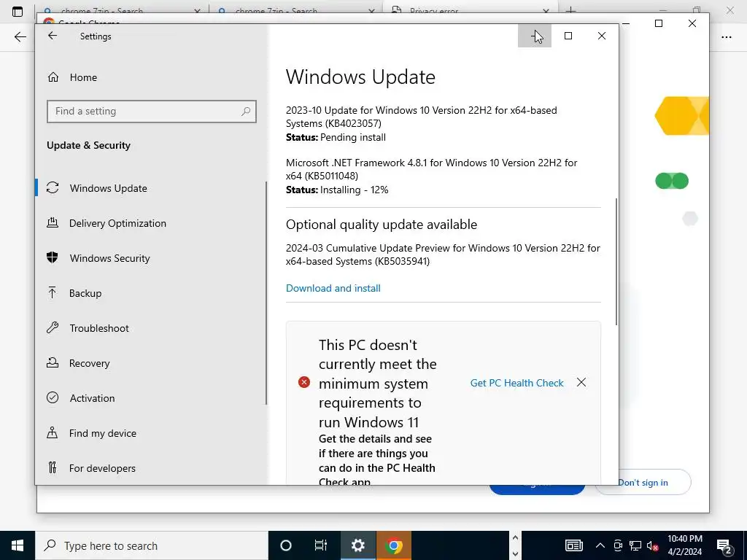Open the browser three-dot menu
Screen dimensions: 747x560
click(x=726, y=37)
